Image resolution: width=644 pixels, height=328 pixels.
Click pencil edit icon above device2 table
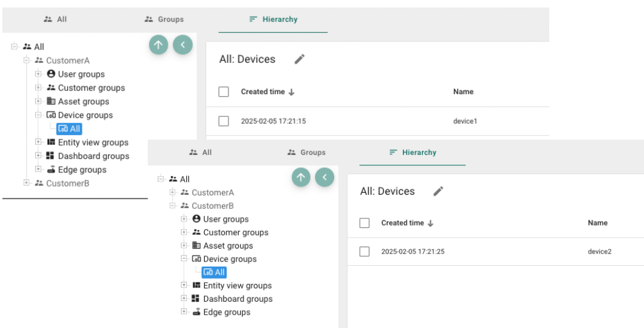point(439,191)
